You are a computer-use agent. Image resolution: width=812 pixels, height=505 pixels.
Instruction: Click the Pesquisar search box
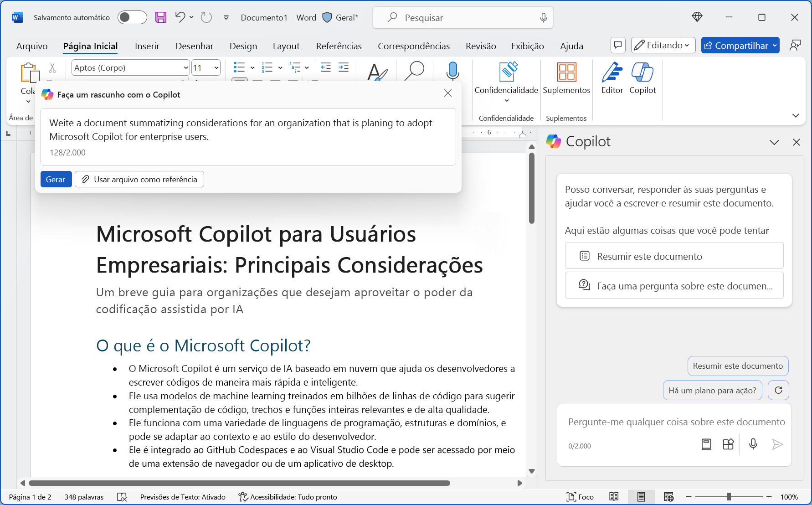click(x=463, y=18)
